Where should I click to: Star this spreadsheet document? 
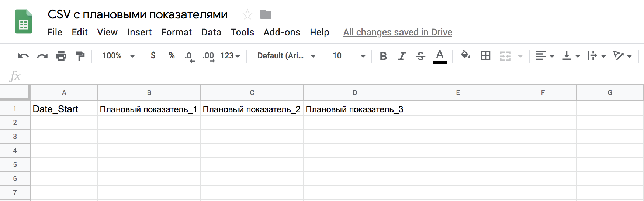247,15
